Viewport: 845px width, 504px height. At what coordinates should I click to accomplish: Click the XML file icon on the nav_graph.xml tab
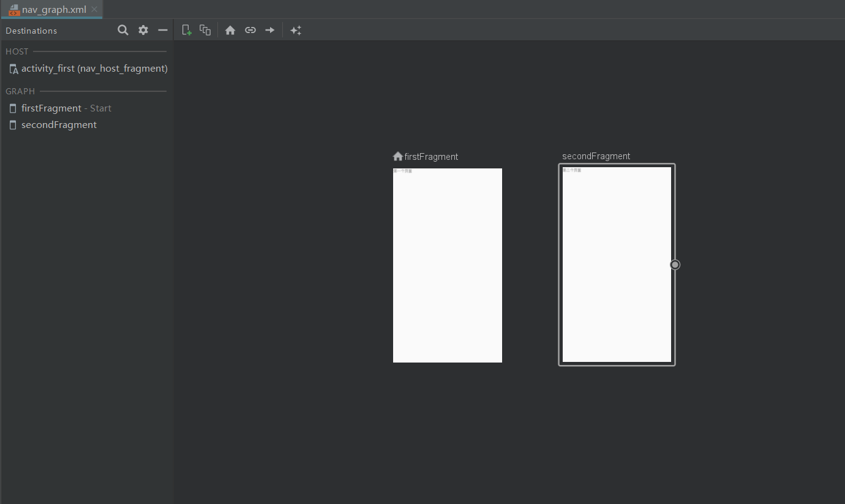(x=14, y=10)
